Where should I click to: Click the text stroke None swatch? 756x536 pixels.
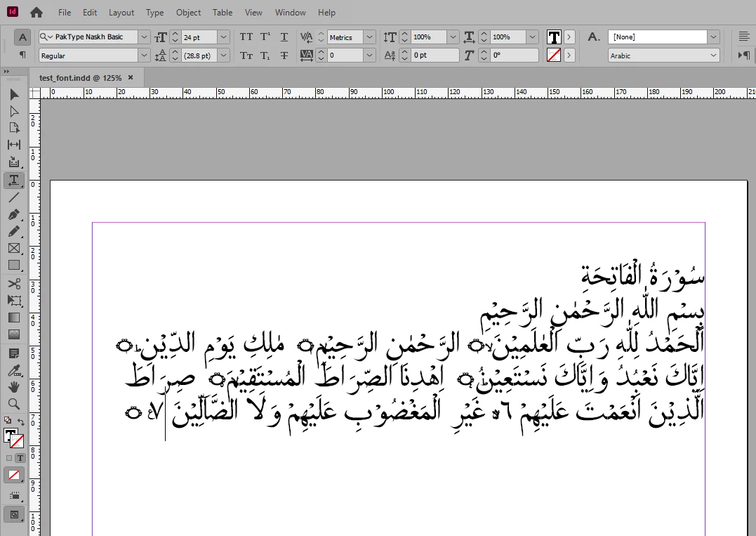pos(554,55)
